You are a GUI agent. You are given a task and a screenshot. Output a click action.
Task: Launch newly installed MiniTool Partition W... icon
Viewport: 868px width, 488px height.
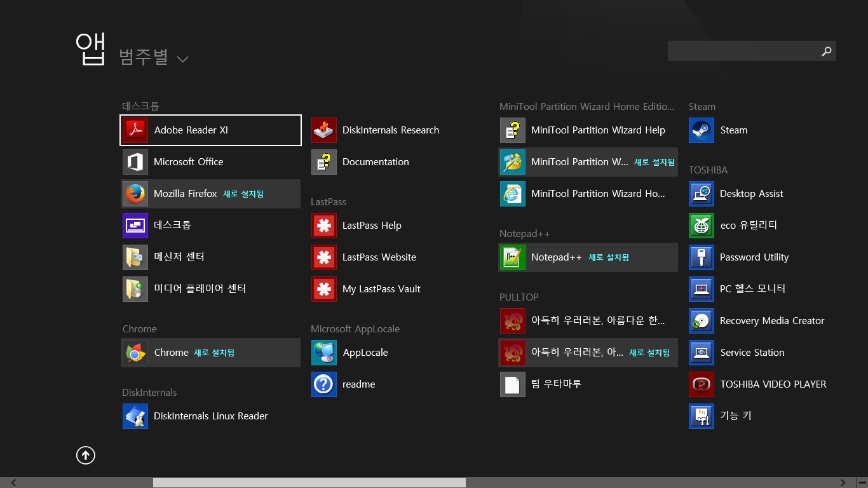tap(513, 162)
